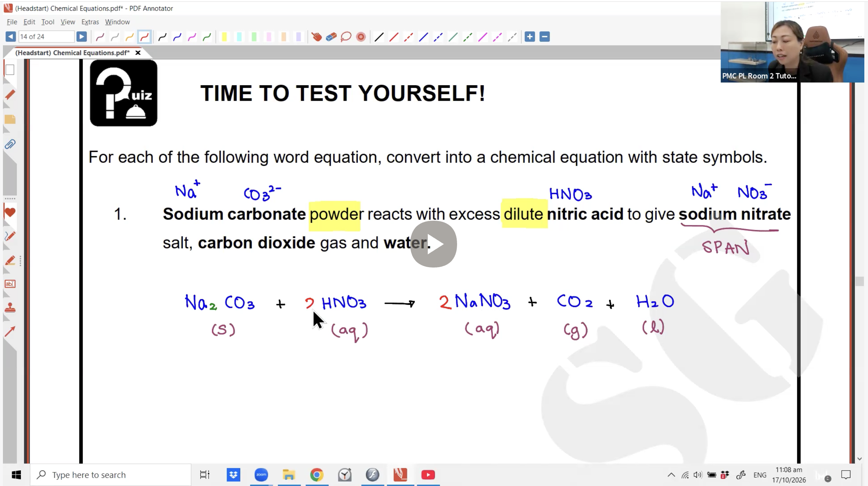The height and width of the screenshot is (486, 868).
Task: Select the magenta curved pen preset
Action: [x=192, y=37]
